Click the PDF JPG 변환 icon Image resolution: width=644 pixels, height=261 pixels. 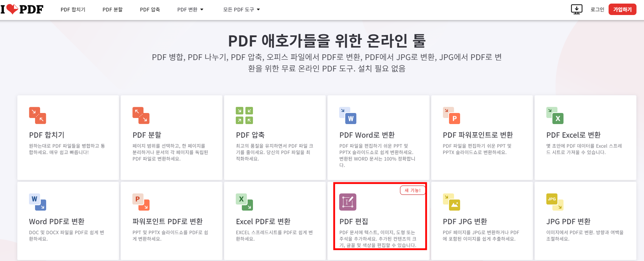point(452,202)
